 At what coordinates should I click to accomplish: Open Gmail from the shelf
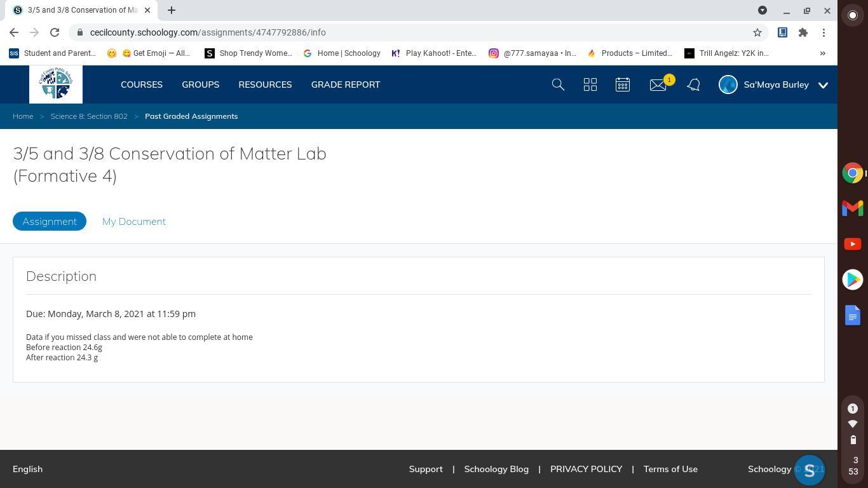pyautogui.click(x=853, y=208)
